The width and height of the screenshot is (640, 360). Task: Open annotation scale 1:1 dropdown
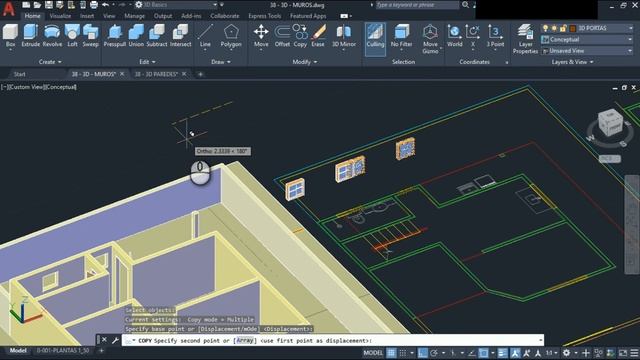coord(551,353)
